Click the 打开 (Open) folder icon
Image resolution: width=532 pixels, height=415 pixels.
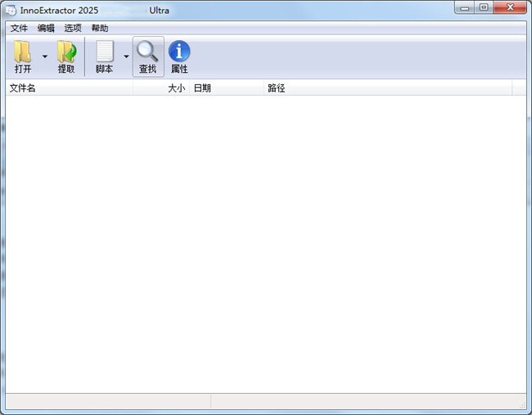tap(23, 52)
